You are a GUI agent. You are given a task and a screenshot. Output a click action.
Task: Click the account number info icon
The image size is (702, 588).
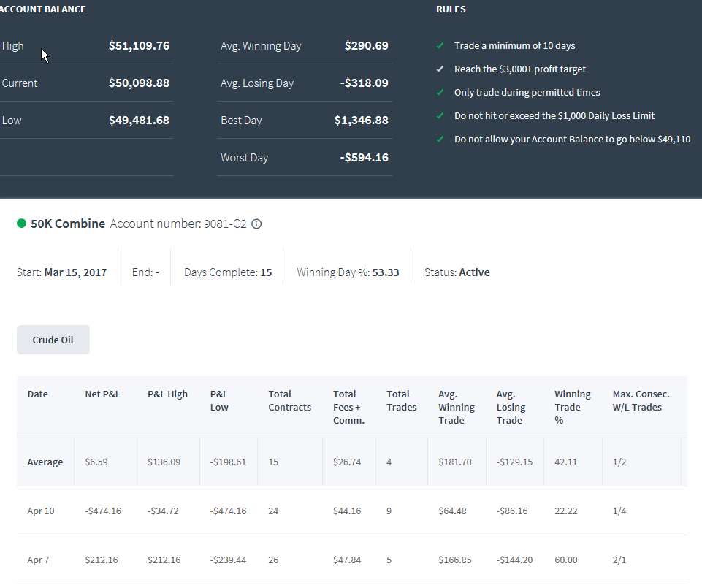[256, 224]
